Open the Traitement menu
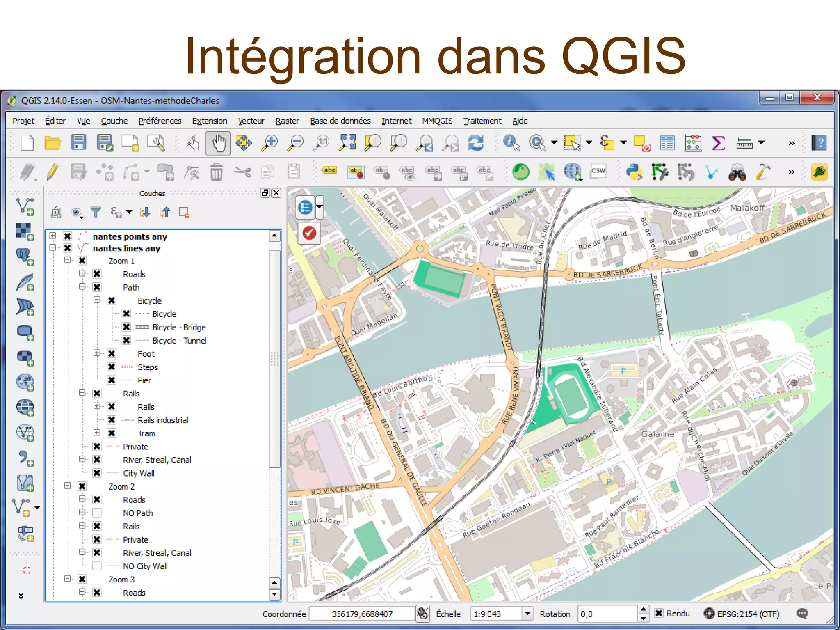This screenshot has width=840, height=630. point(482,121)
